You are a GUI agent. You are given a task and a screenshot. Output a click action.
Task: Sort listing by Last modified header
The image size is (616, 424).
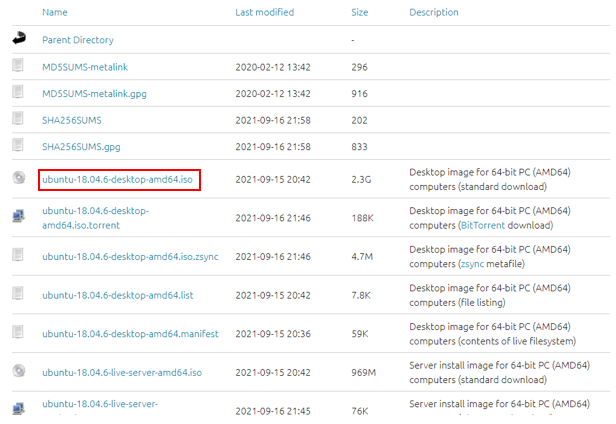264,12
